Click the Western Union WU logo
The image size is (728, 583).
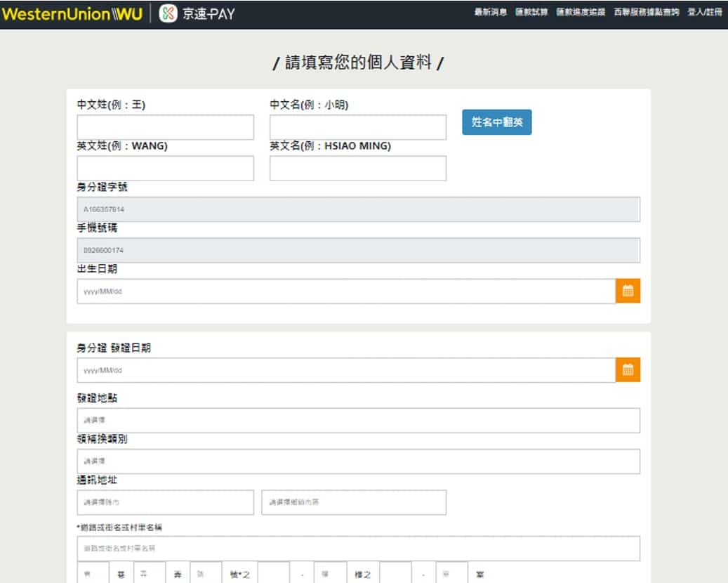point(72,14)
